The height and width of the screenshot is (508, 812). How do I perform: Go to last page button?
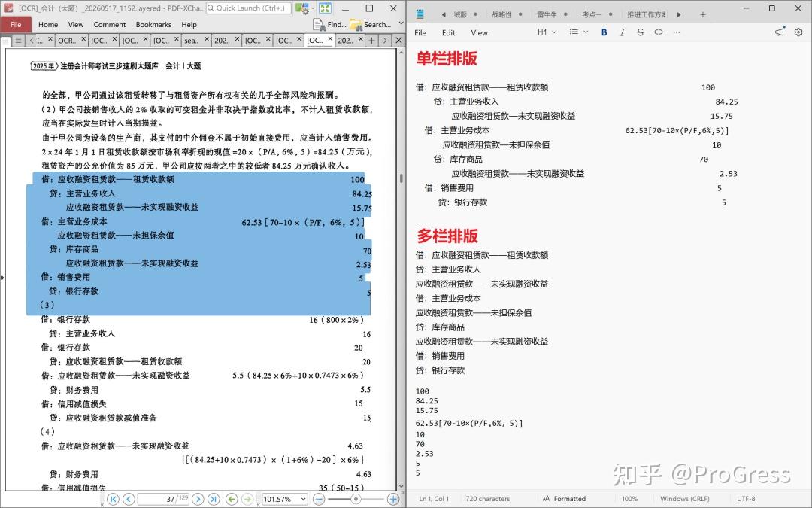[214, 499]
